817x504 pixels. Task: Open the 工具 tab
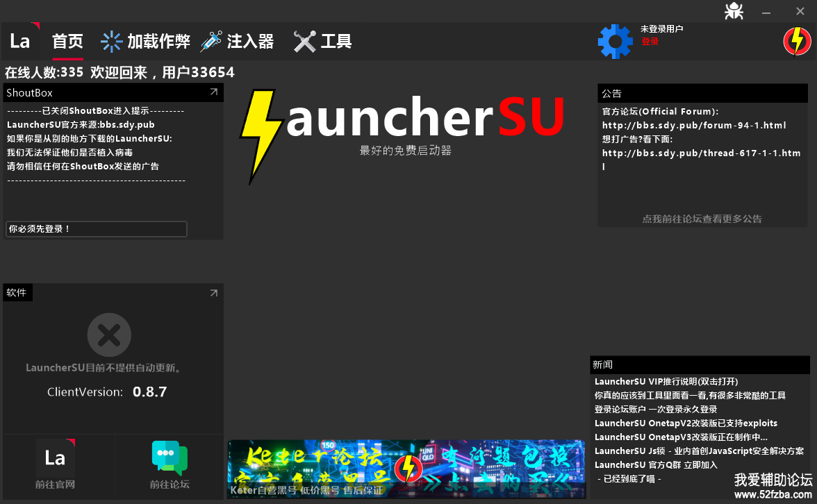click(336, 41)
